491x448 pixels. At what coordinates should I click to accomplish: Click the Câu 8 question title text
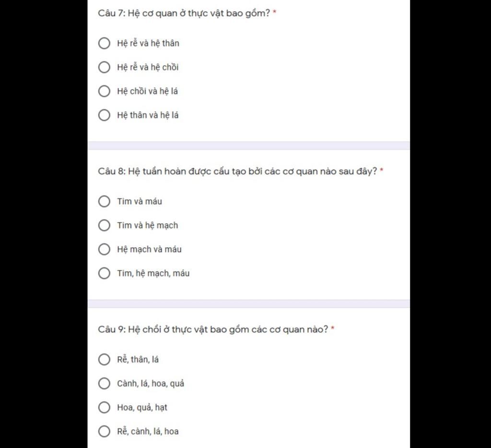click(x=237, y=171)
